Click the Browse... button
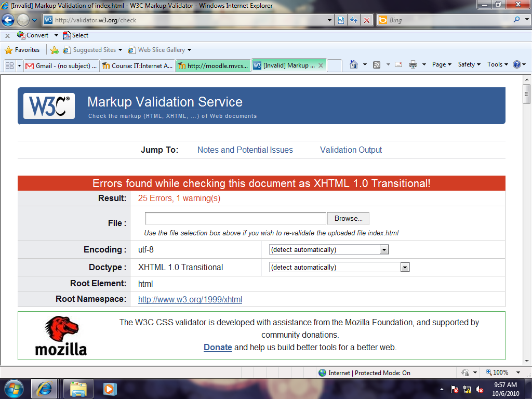Screen dimensions: 532x399 click(x=348, y=219)
